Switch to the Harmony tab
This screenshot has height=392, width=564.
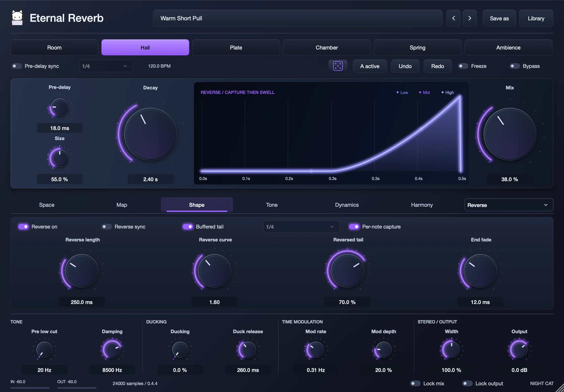pos(422,205)
